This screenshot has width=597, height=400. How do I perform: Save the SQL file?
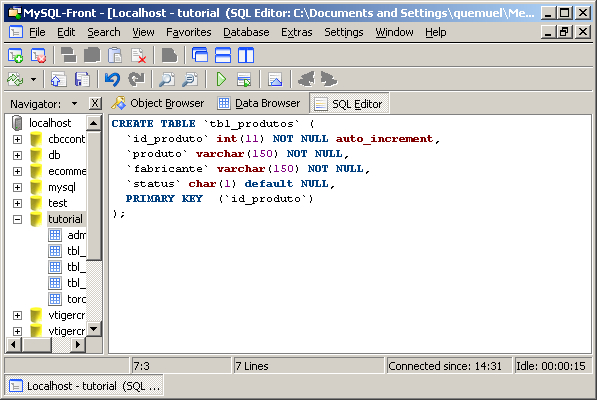[x=82, y=80]
